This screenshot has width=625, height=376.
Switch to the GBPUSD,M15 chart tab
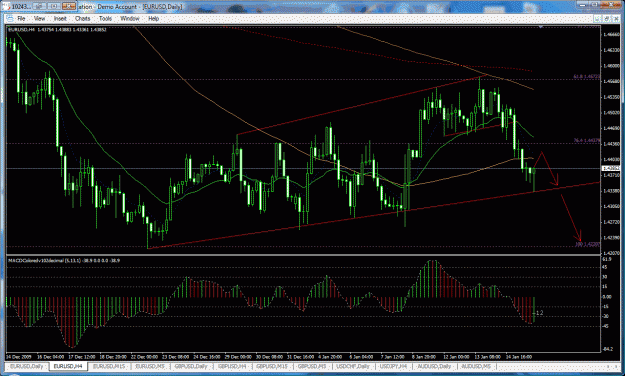coord(272,366)
